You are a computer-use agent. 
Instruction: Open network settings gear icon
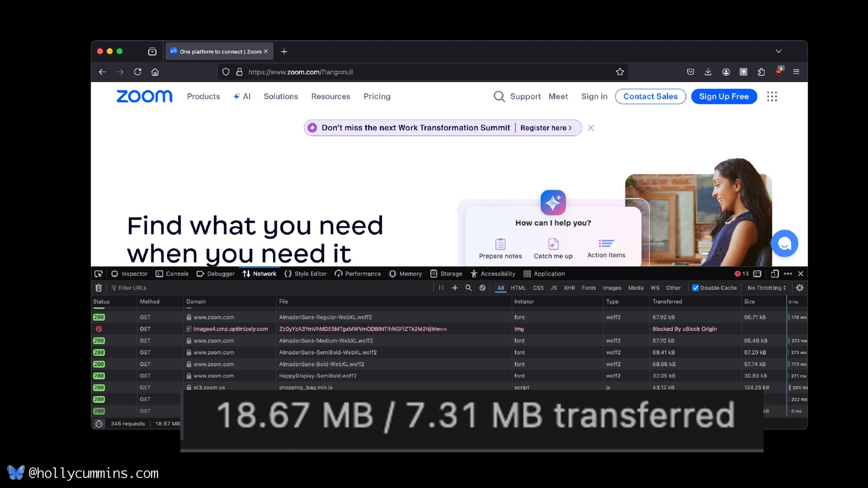click(799, 288)
